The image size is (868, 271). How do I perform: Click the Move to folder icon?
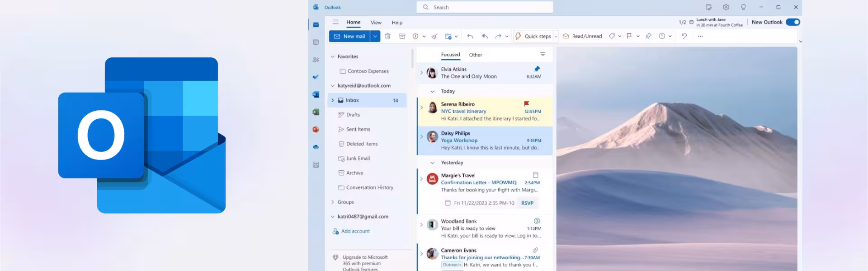click(x=448, y=36)
